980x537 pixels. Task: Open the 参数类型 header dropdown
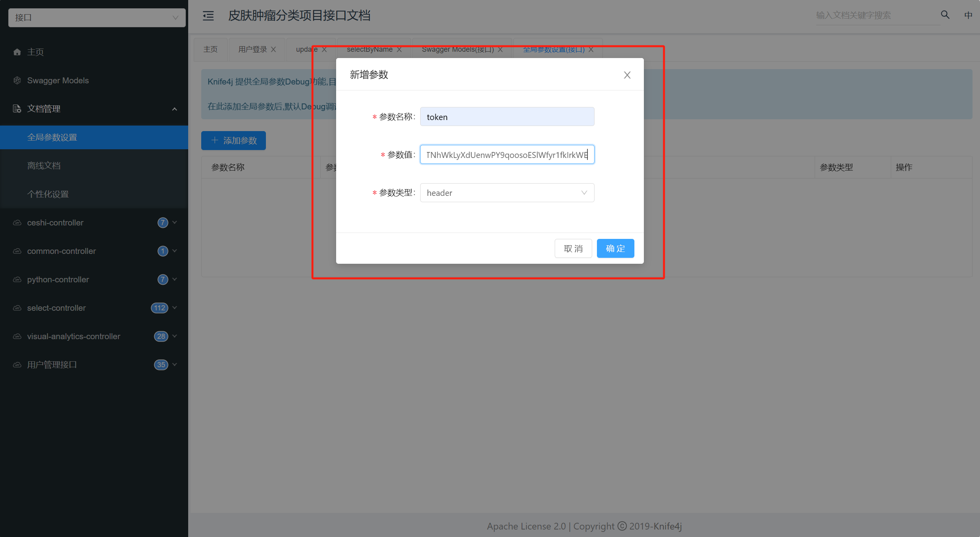tap(507, 193)
